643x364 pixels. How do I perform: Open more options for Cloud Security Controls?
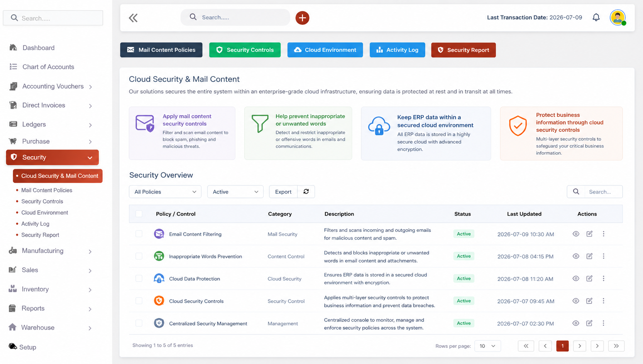click(x=604, y=301)
